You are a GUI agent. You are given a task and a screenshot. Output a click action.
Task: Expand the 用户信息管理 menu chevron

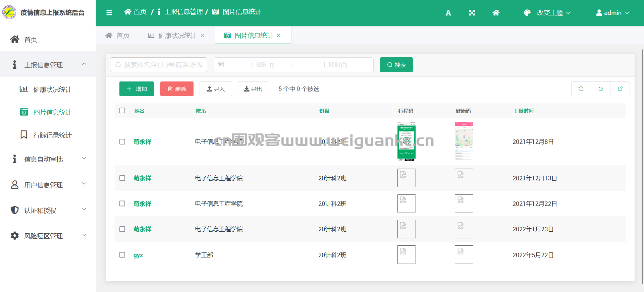click(84, 183)
